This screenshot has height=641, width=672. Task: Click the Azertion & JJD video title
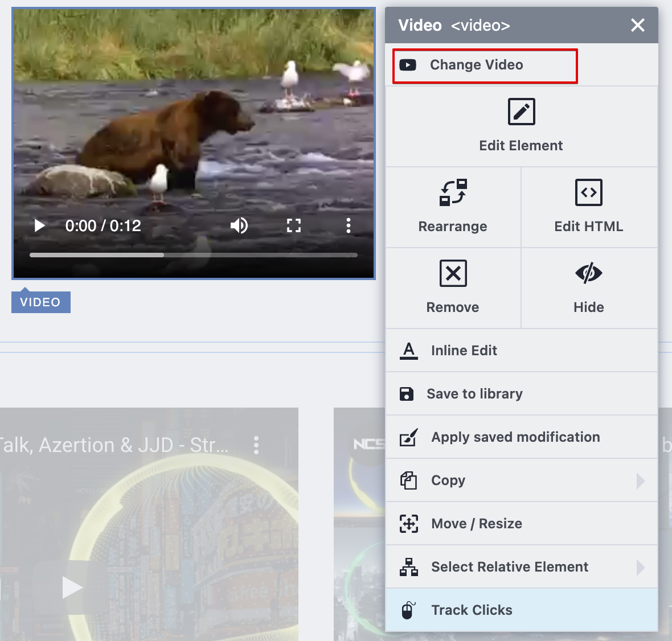114,446
